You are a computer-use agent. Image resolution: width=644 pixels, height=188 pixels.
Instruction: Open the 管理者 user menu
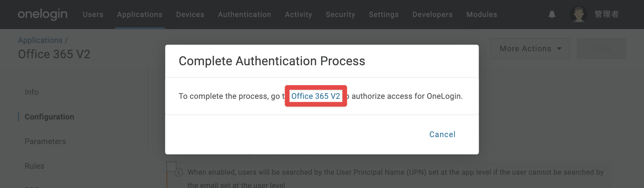click(607, 14)
